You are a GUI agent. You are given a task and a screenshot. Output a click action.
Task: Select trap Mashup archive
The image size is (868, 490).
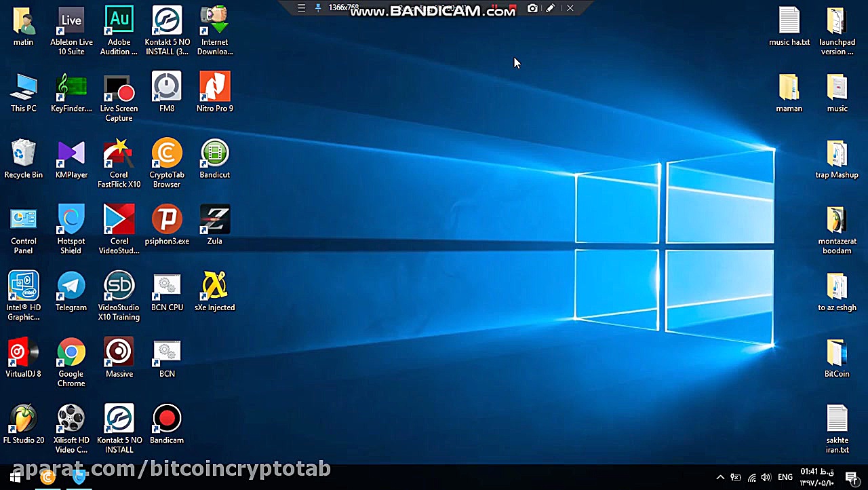tap(837, 153)
